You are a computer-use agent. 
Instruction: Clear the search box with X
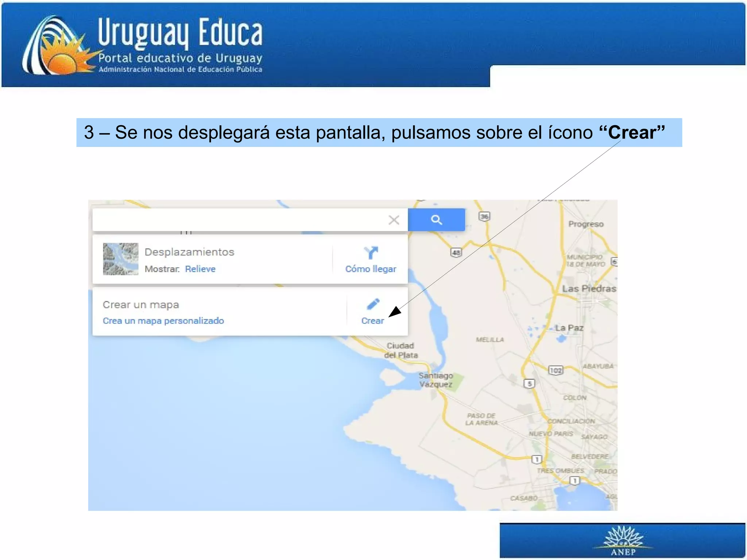tap(394, 220)
